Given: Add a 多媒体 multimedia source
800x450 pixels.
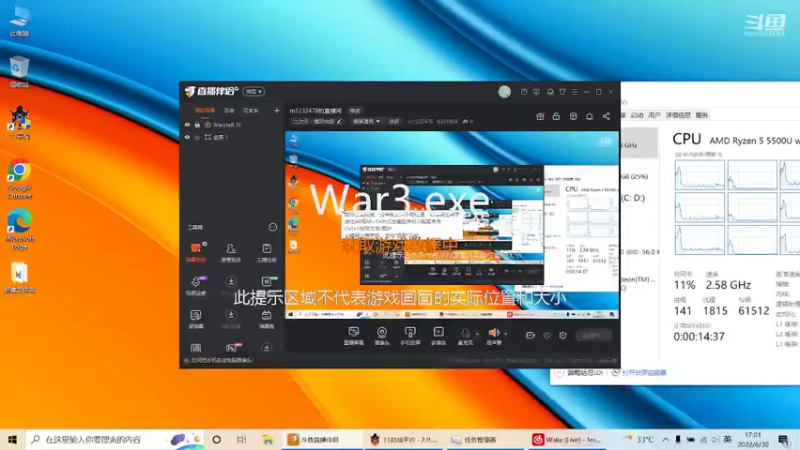Looking at the screenshot, I should [438, 336].
